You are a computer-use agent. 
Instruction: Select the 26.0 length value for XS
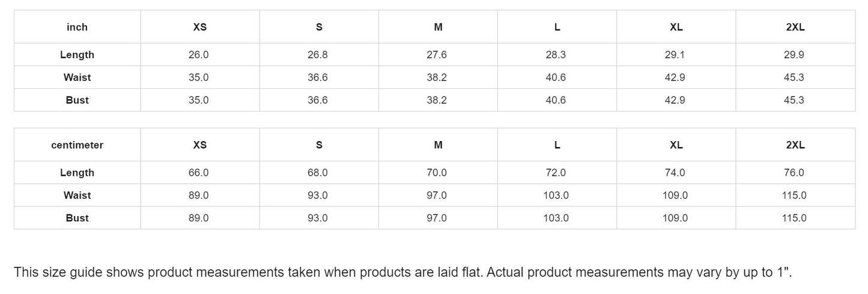pyautogui.click(x=198, y=55)
